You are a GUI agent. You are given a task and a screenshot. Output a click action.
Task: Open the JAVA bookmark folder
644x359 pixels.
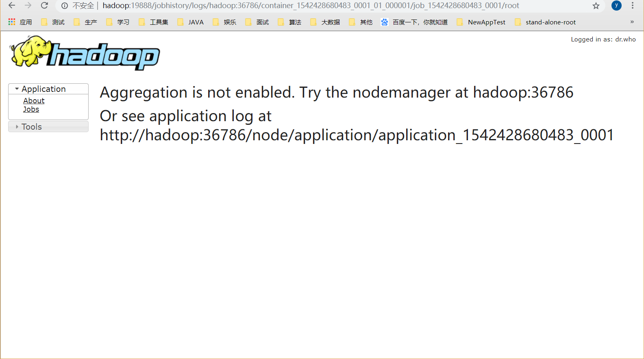pos(191,22)
